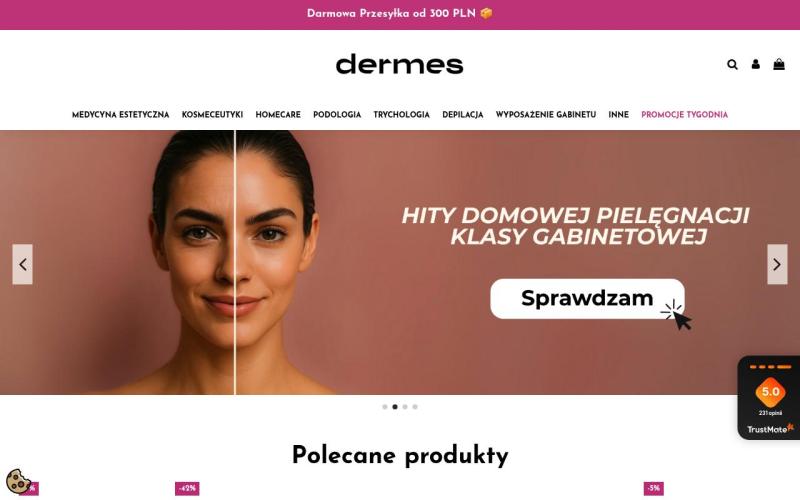The width and height of the screenshot is (800, 500).
Task: Expand the Kosmeceutyki category menu
Action: coord(212,115)
